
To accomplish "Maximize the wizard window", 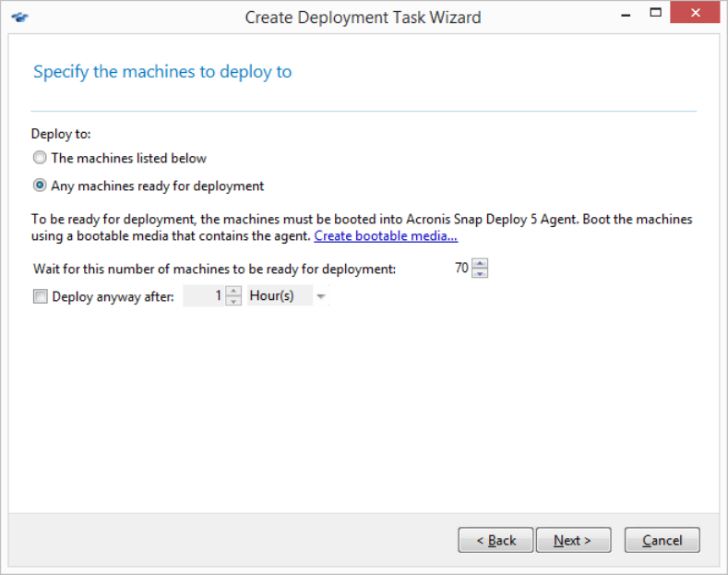I will [656, 13].
